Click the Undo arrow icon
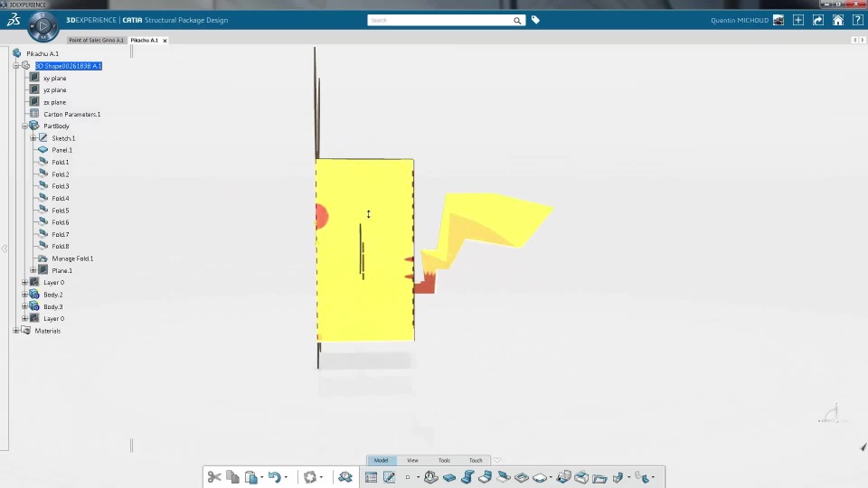This screenshot has width=868, height=488. (x=275, y=477)
